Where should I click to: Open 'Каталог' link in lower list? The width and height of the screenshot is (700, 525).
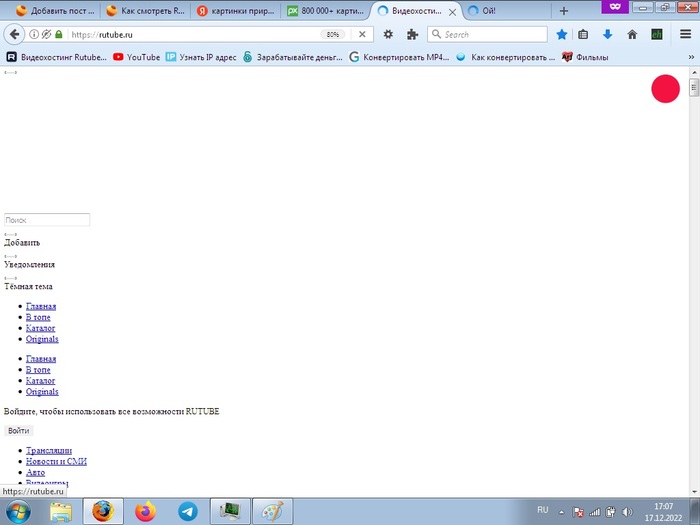41,381
